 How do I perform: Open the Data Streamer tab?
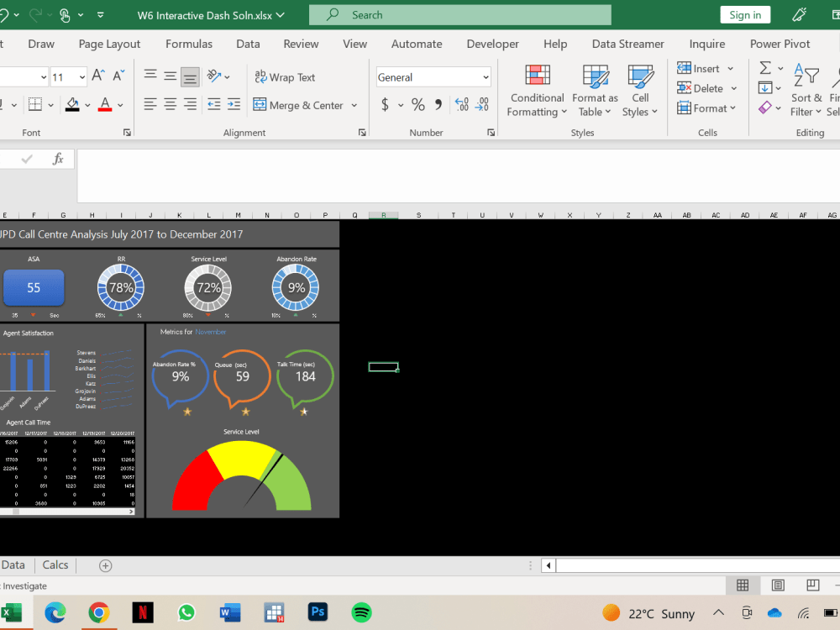(627, 44)
